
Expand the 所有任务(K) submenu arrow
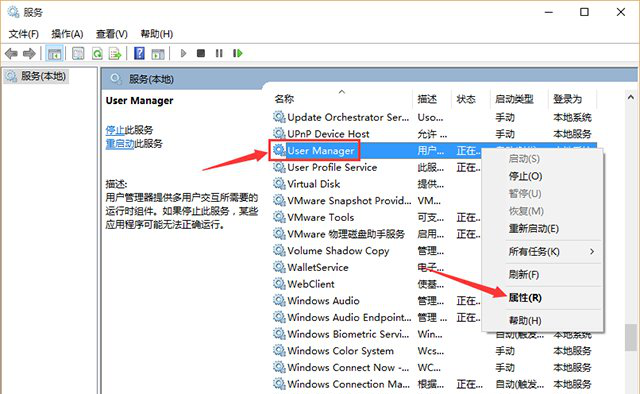coord(592,252)
